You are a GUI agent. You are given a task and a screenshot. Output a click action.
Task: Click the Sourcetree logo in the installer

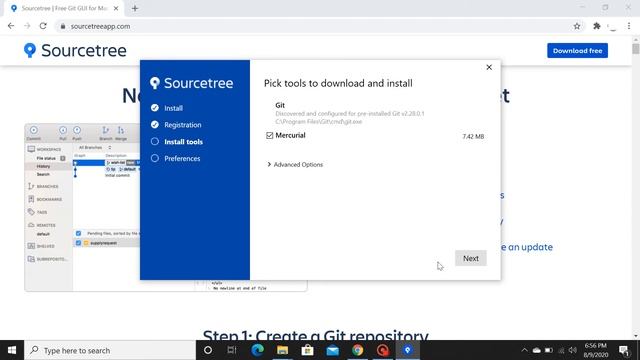point(192,83)
